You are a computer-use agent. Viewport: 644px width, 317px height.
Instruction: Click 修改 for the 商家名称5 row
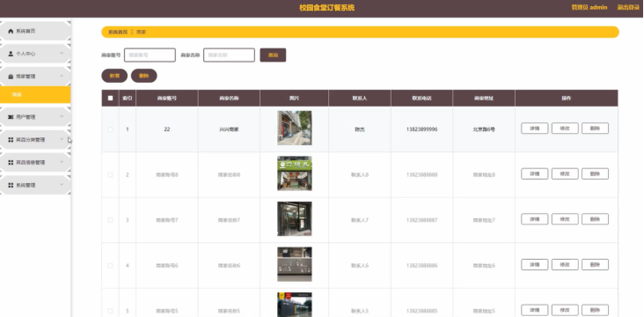[565, 310]
